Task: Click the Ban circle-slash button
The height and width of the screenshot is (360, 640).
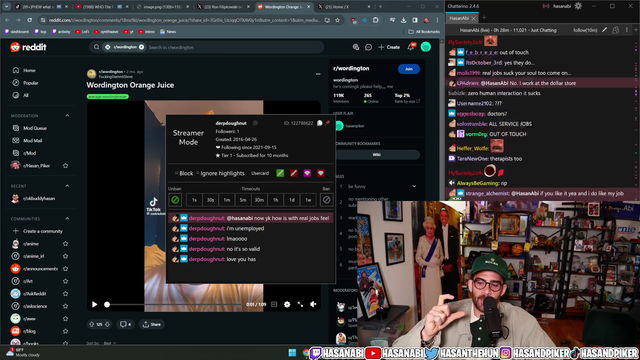Action: [x=326, y=200]
